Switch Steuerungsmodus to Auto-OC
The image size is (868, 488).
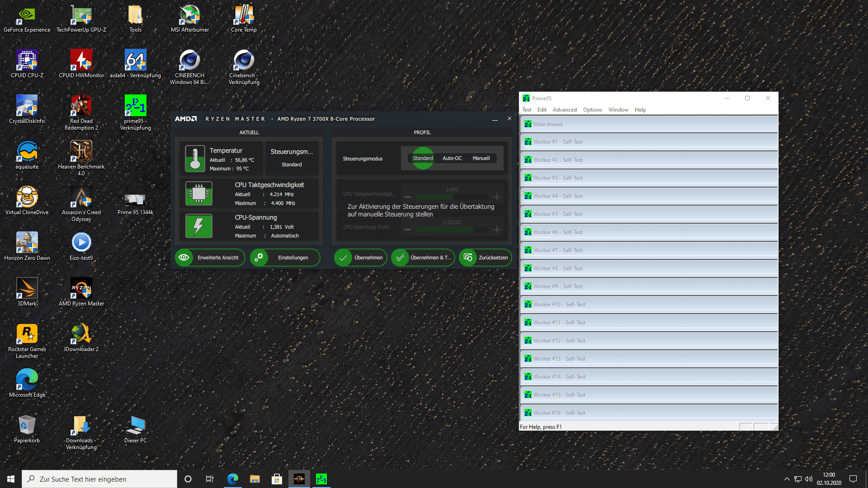pos(452,158)
